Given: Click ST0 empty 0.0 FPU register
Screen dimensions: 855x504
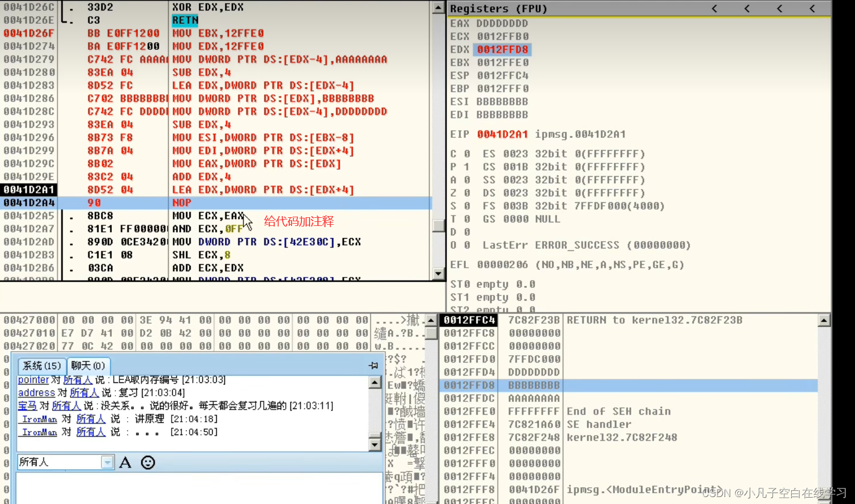Looking at the screenshot, I should coord(493,284).
